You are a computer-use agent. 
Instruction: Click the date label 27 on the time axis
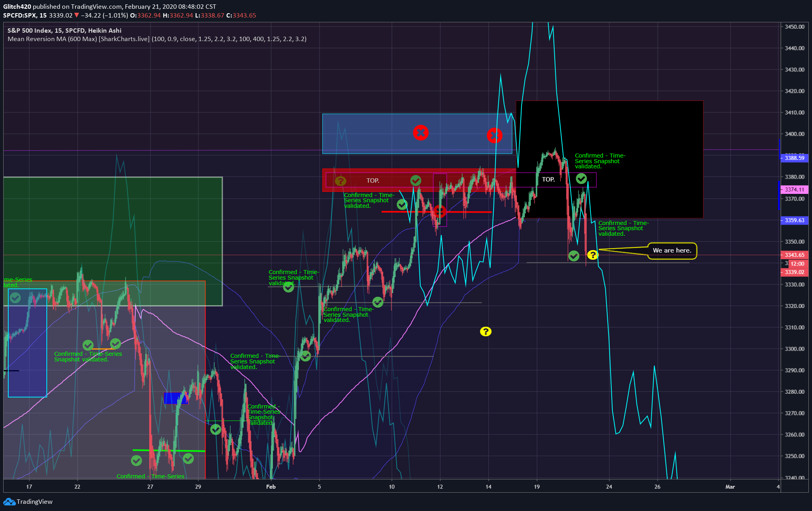pyautogui.click(x=150, y=487)
